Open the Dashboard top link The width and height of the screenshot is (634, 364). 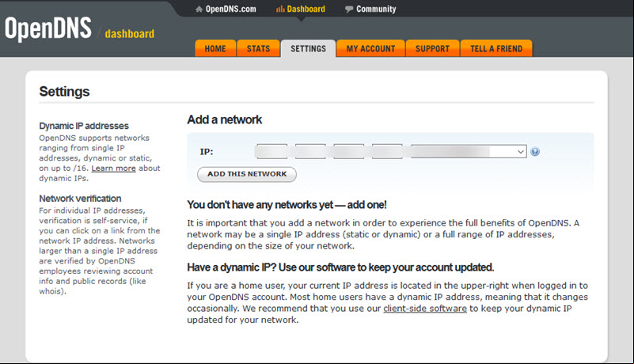click(306, 9)
